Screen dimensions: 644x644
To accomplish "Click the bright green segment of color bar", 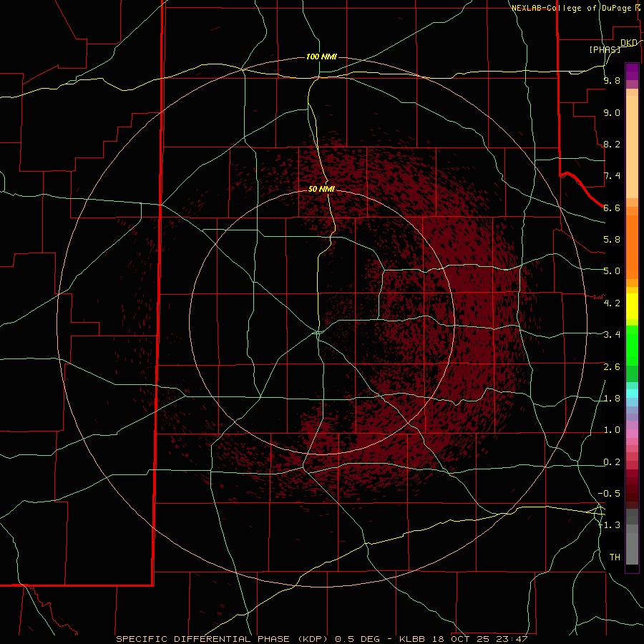I will tap(632, 345).
